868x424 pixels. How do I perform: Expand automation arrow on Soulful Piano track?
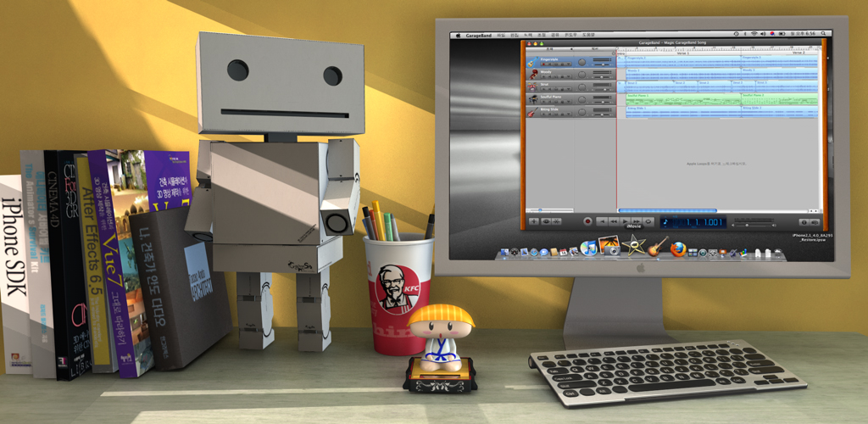[x=569, y=101]
